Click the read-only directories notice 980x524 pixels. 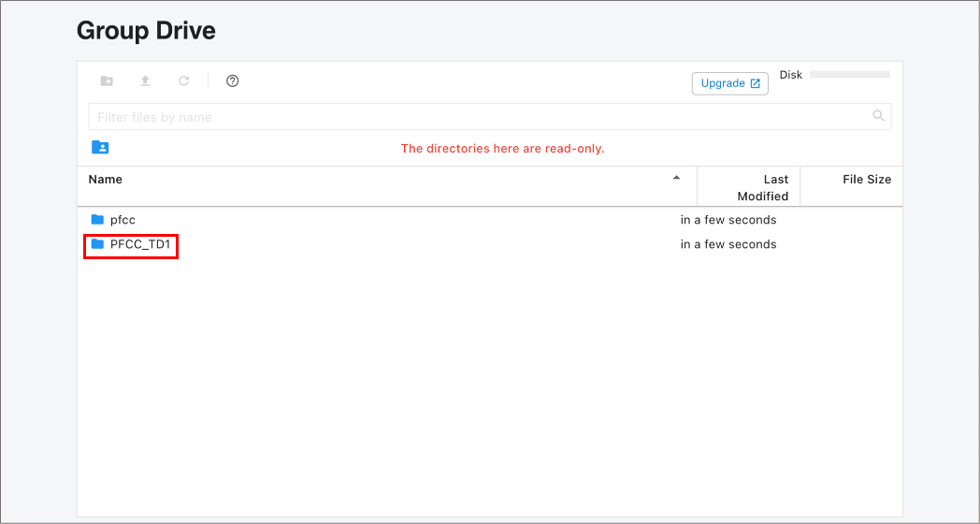[502, 149]
